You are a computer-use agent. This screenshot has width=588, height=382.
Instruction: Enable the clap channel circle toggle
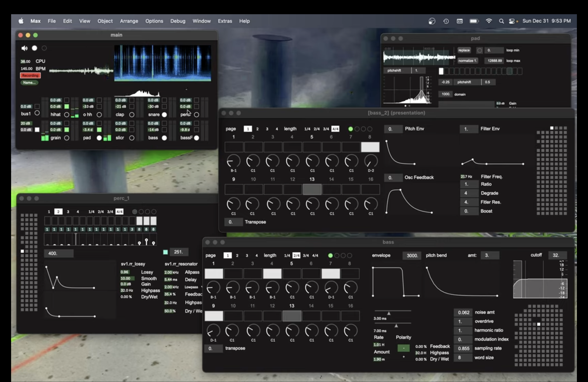pyautogui.click(x=132, y=115)
